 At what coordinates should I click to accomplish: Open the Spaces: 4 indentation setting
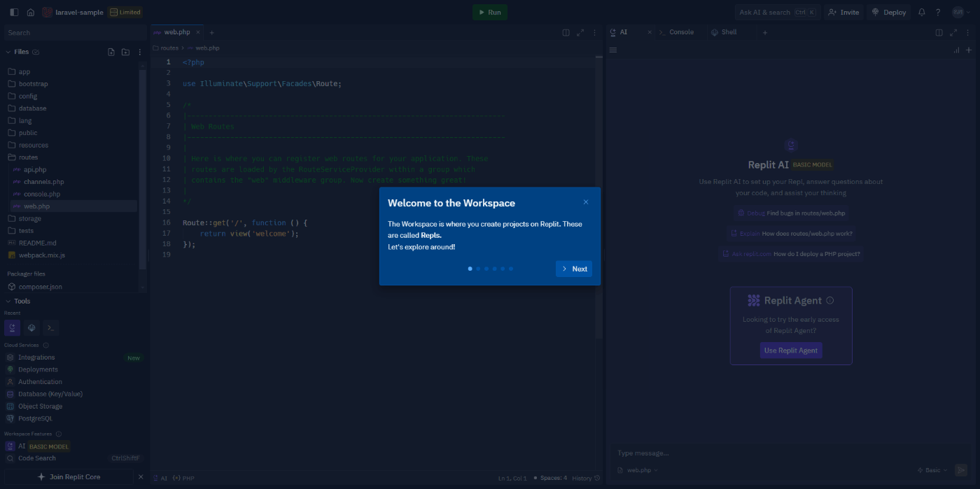pyautogui.click(x=550, y=478)
